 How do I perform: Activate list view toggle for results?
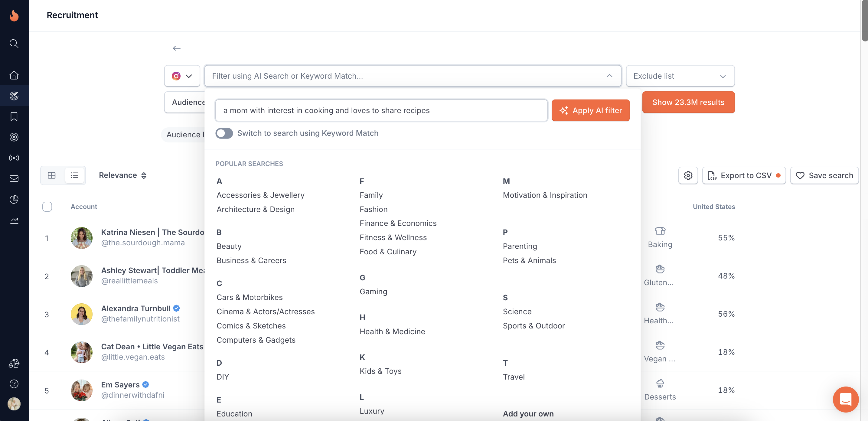pyautogui.click(x=74, y=175)
